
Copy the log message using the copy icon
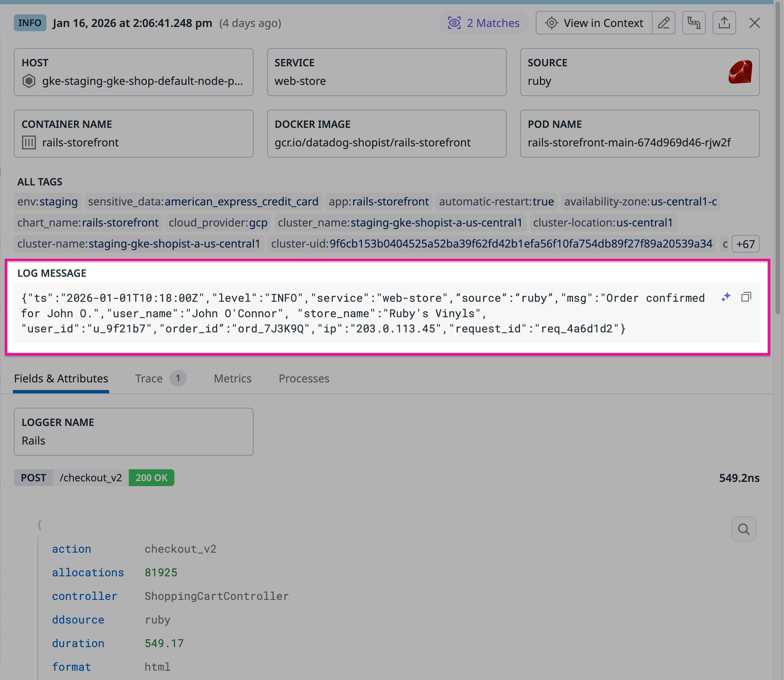[x=746, y=296]
